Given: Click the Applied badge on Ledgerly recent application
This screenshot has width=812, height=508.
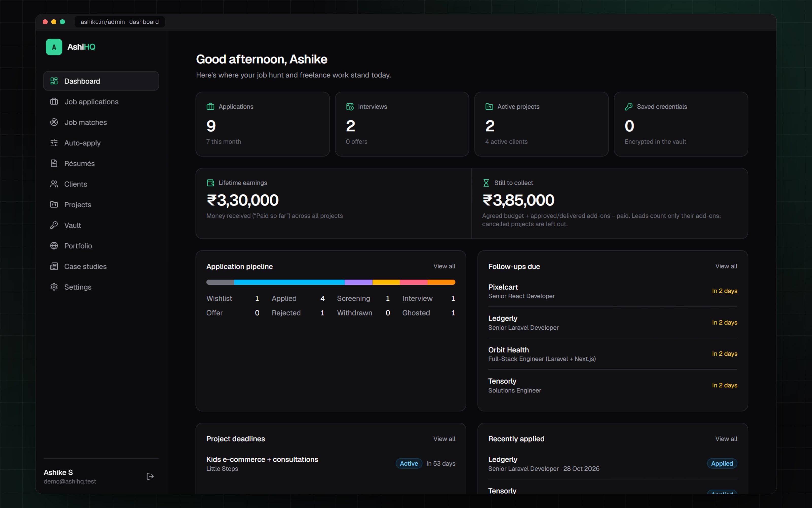Looking at the screenshot, I should pos(722,464).
